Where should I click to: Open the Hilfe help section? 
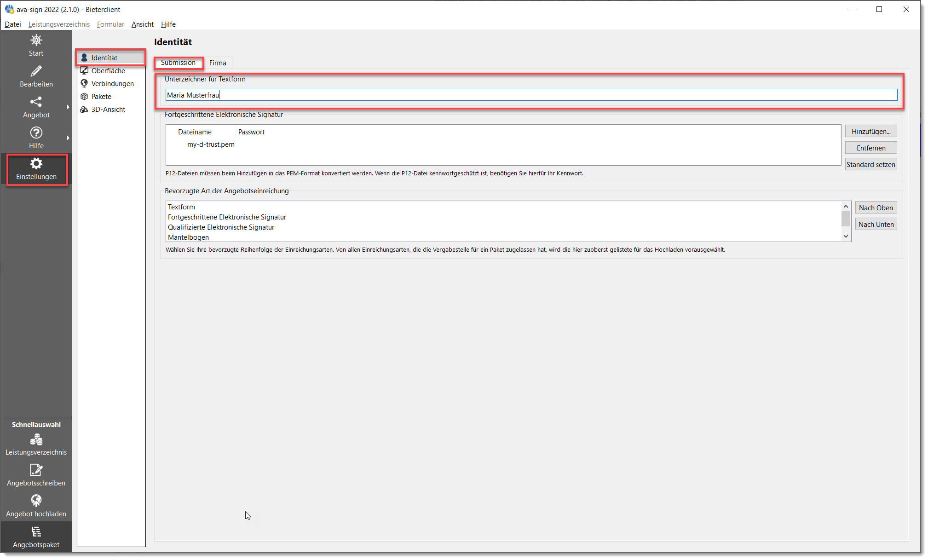point(36,138)
